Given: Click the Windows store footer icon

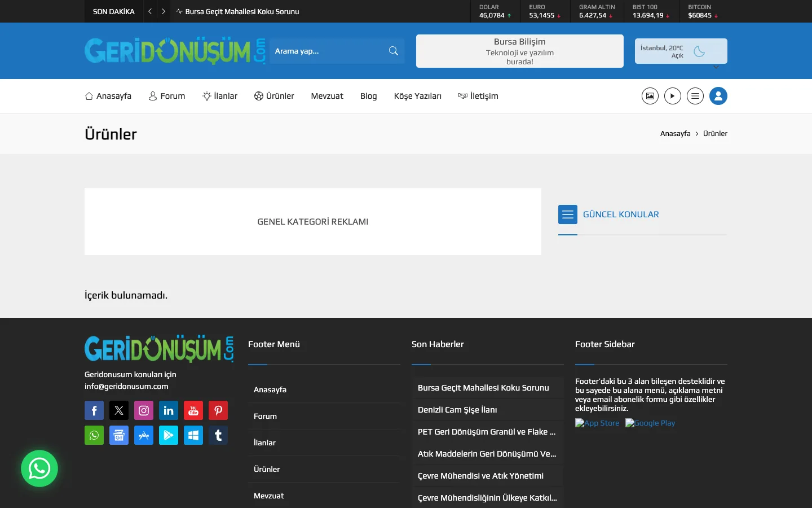Looking at the screenshot, I should (193, 435).
